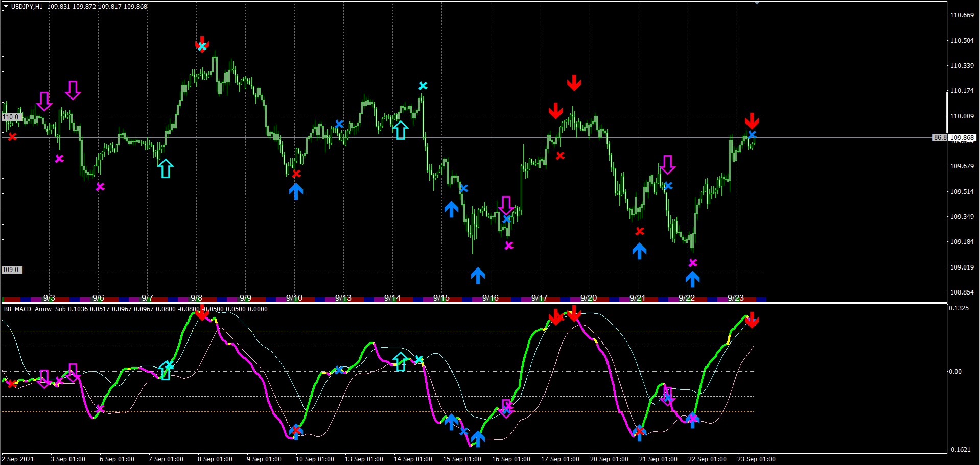Screen dimensions: 980x465
Task: Click the 110.339 price scale value
Action: (962, 65)
